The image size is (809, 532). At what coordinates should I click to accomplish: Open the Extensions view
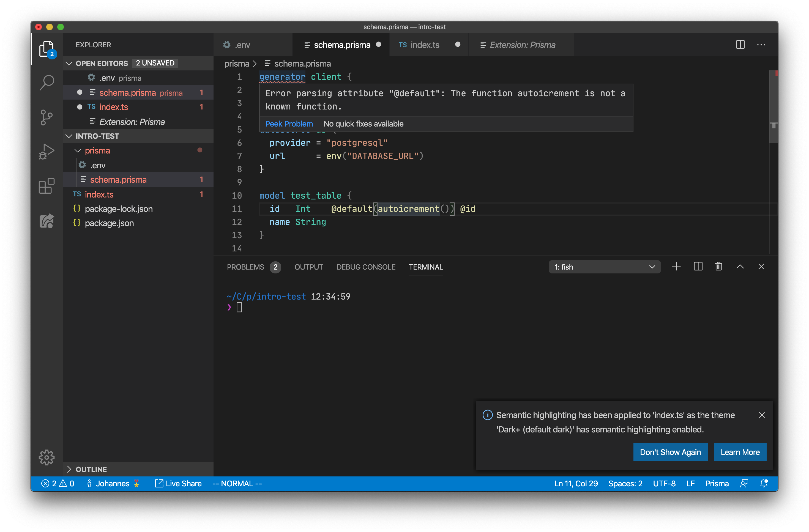(x=47, y=186)
